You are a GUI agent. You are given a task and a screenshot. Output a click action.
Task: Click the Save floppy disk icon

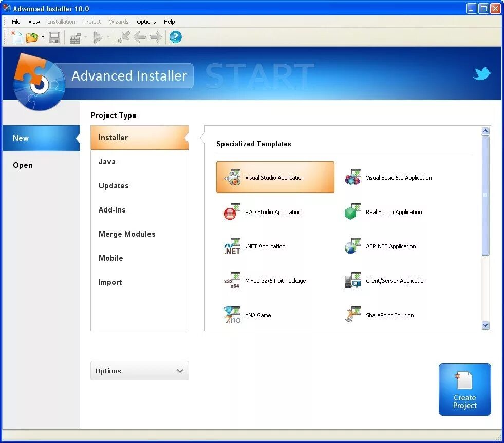tap(54, 37)
